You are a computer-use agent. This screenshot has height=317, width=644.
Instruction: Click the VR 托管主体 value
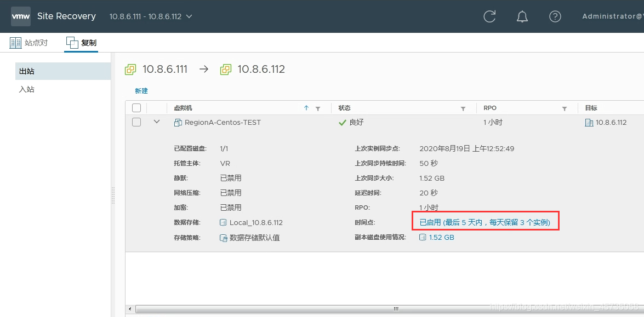[225, 163]
